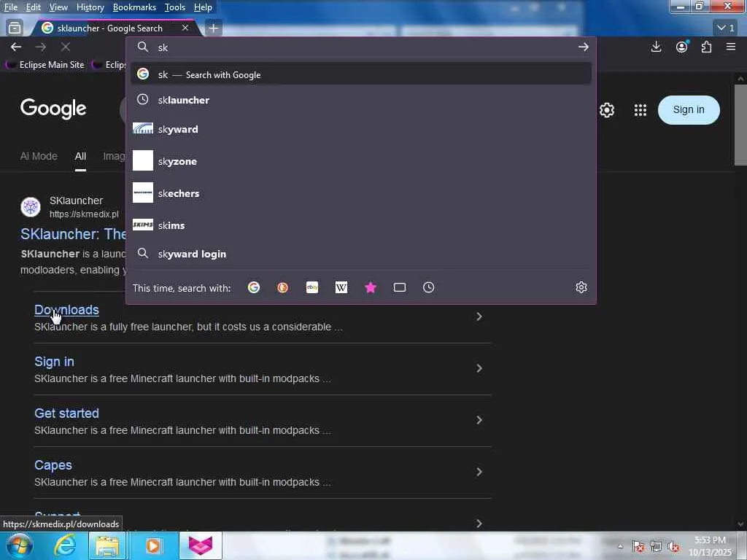
Task: Click the taskbar clock showing 5:53 PM
Action: point(710,546)
